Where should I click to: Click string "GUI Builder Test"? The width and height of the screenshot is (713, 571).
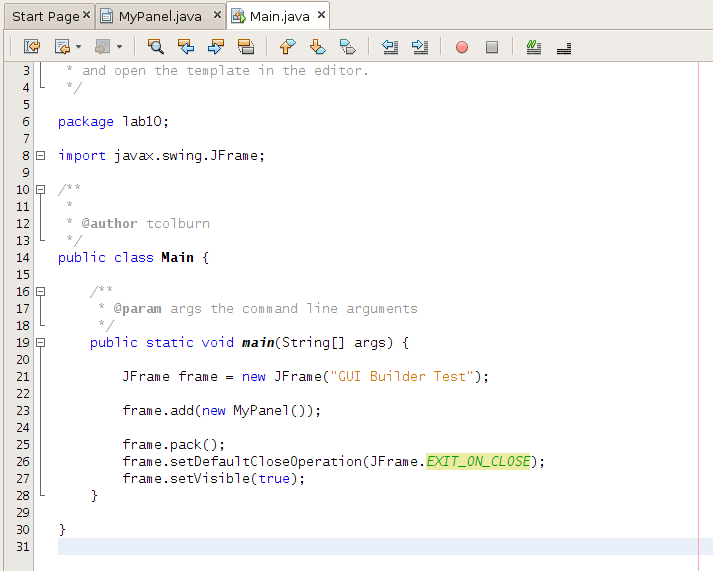tap(402, 376)
